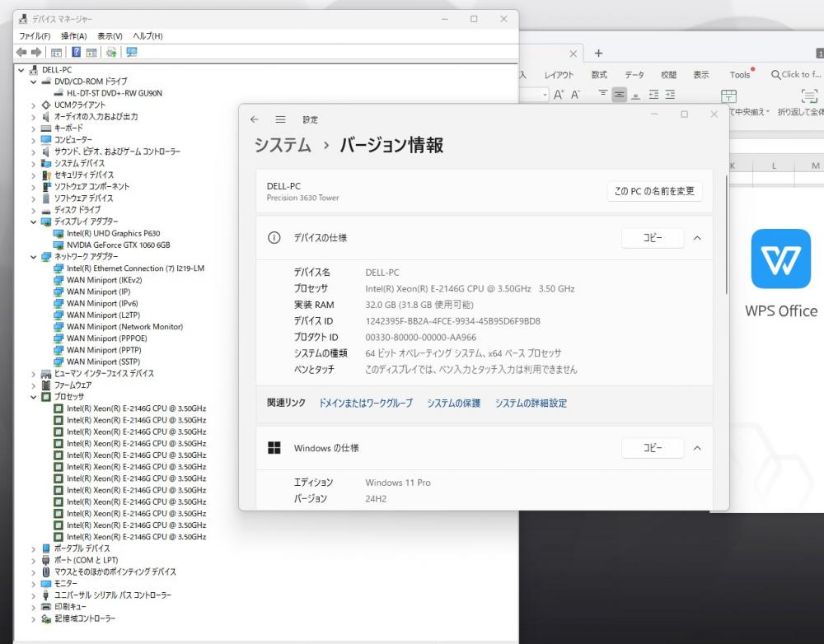Open the Action (A) menu in Device Manager
The width and height of the screenshot is (824, 644).
pos(73,35)
